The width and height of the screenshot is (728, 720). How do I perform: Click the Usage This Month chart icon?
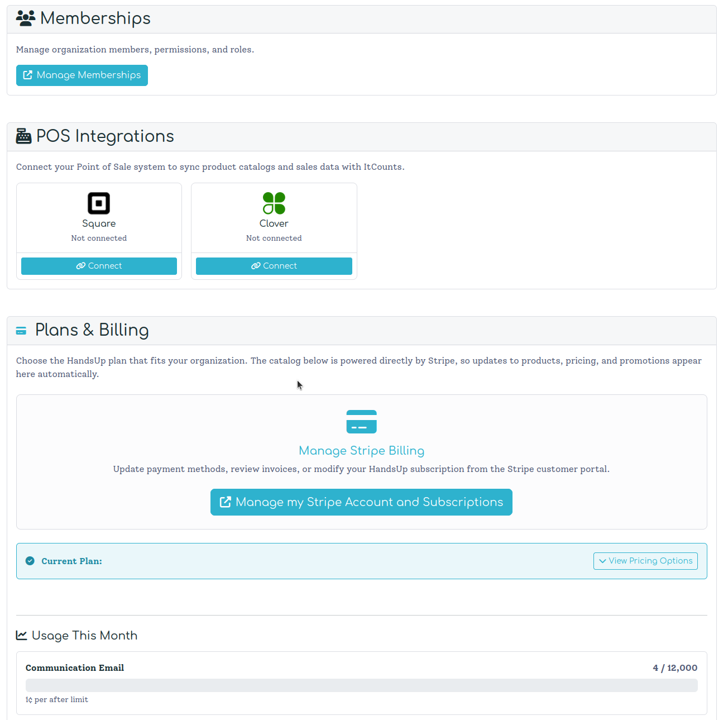click(x=21, y=635)
